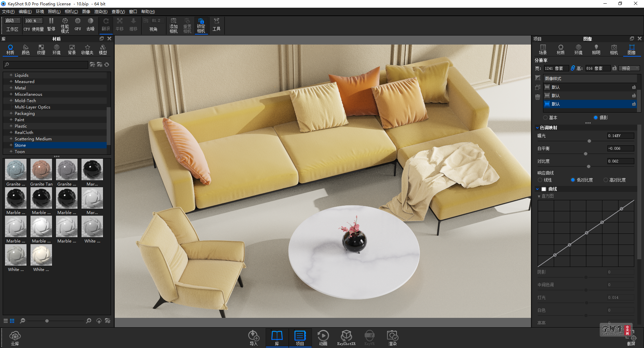Image resolution: width=644 pixels, height=348 pixels.
Task: Open the Workspace dropdown
Action: point(12,21)
